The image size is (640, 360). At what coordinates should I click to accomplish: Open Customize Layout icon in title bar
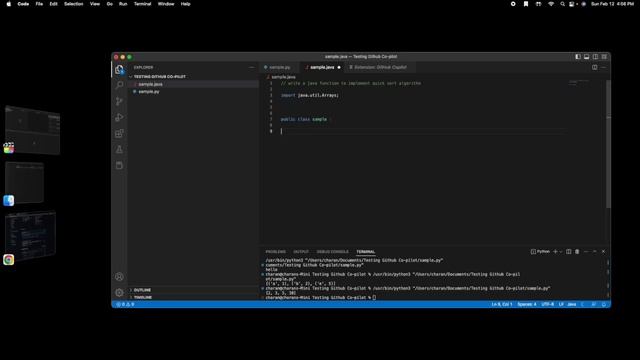point(604,57)
